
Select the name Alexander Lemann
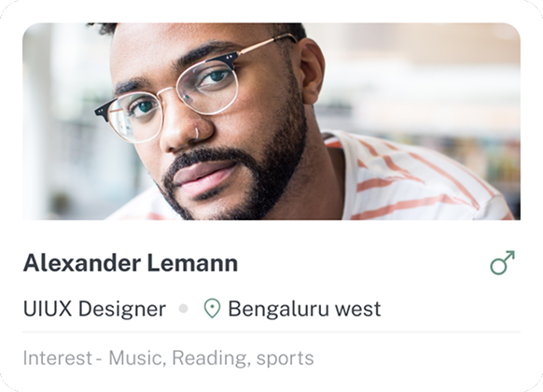pos(131,263)
